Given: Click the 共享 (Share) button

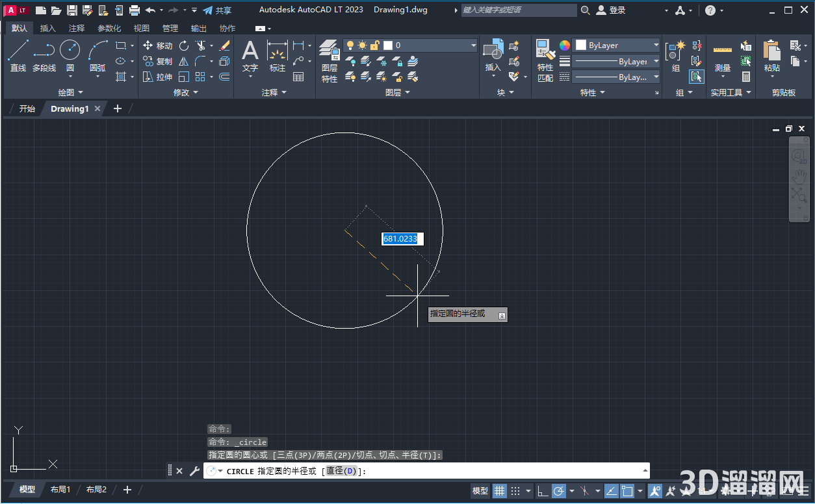Looking at the screenshot, I should click(217, 10).
